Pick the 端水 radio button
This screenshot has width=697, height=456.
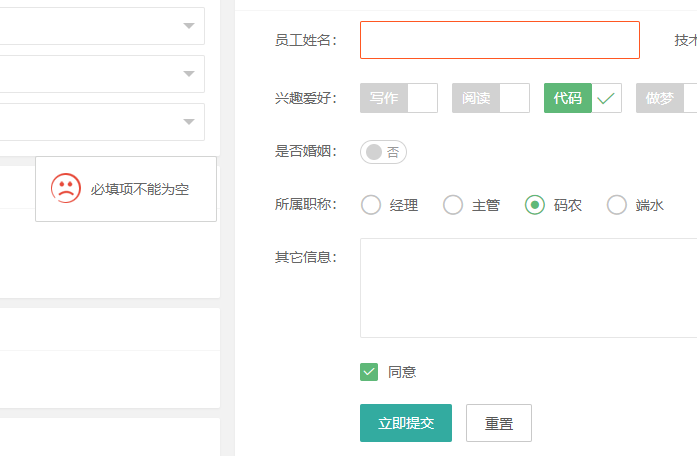pos(617,206)
